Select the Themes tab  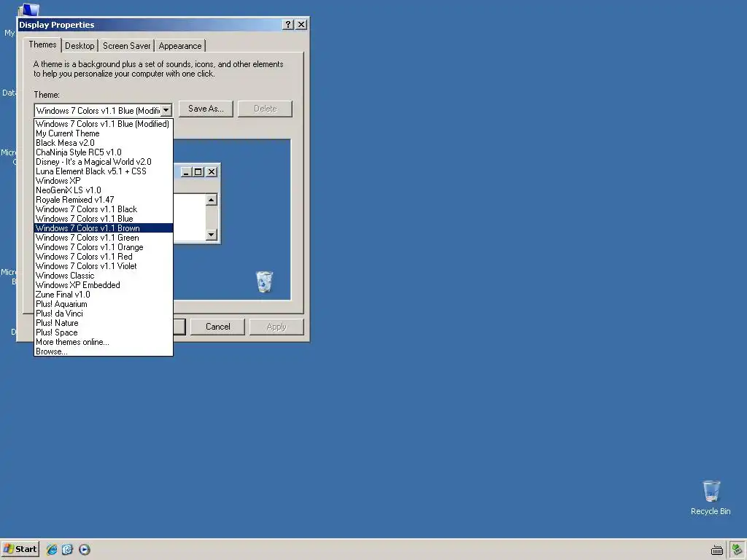click(42, 44)
